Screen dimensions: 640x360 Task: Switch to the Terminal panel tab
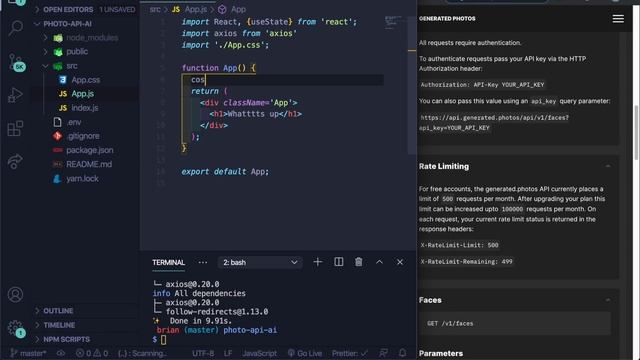click(169, 262)
